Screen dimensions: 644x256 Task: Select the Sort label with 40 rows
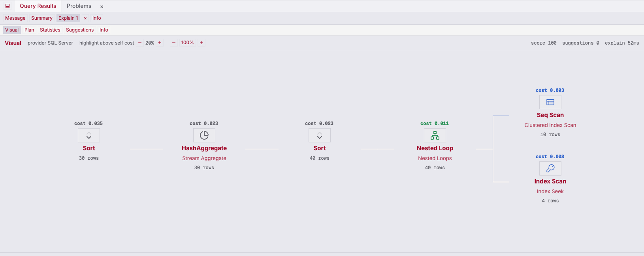[x=320, y=148]
